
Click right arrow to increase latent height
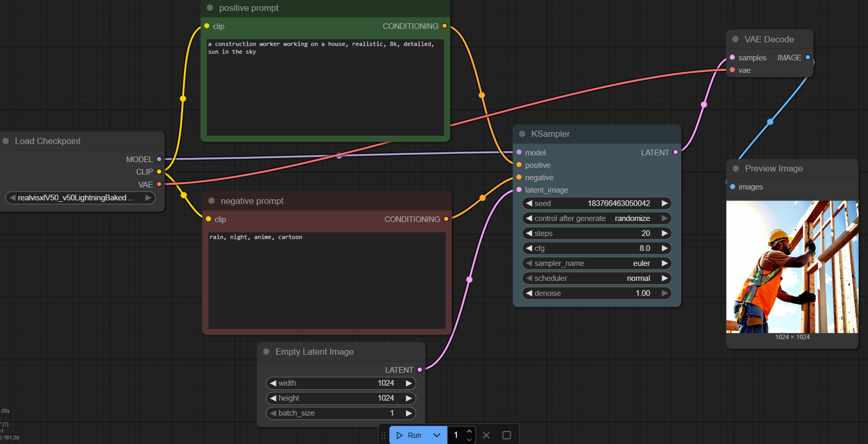(x=408, y=398)
